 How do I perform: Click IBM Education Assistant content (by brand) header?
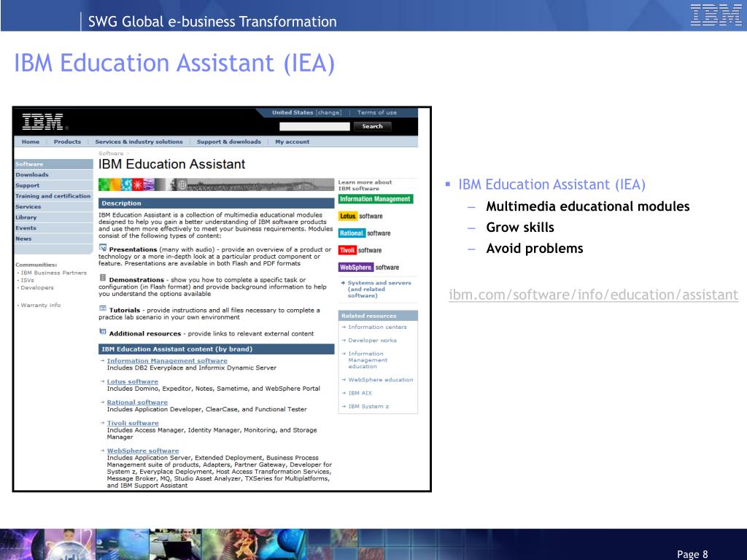216,349
